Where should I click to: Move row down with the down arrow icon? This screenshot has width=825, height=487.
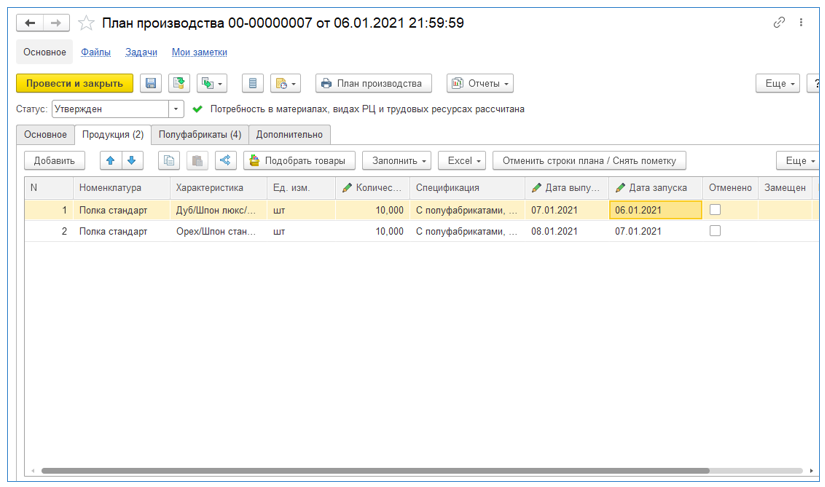131,161
